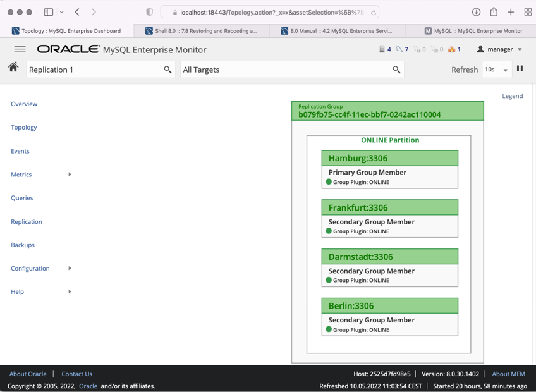Go forward in browser history
Image resolution: width=536 pixels, height=392 pixels.
94,12
